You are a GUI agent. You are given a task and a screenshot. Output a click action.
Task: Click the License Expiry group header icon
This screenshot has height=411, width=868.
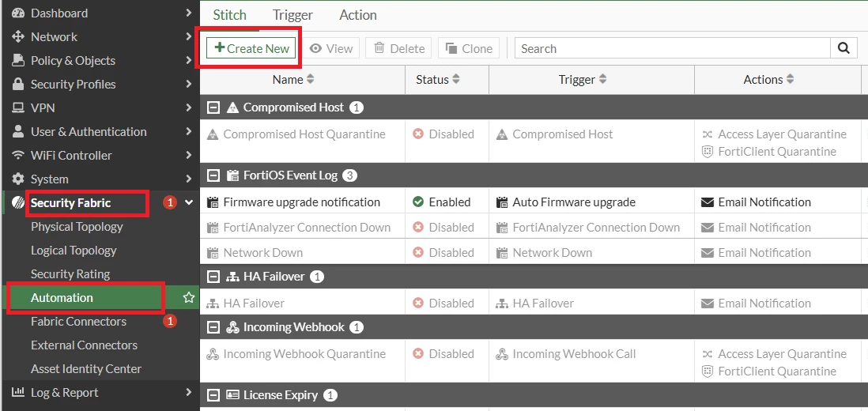point(233,395)
